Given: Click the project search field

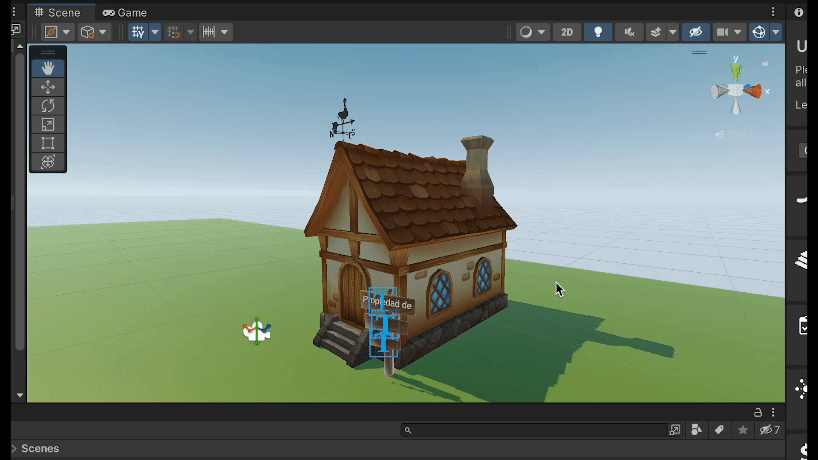Looking at the screenshot, I should point(540,430).
